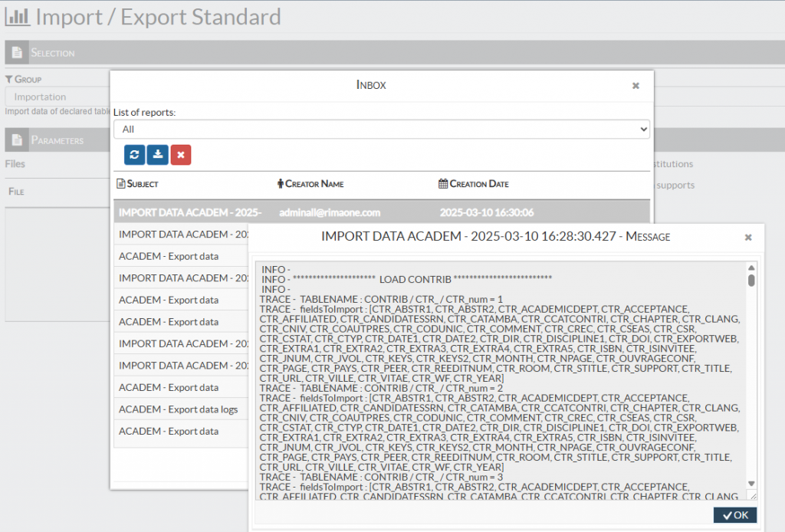Sort the list by Subject column
785x532 pixels.
[144, 184]
